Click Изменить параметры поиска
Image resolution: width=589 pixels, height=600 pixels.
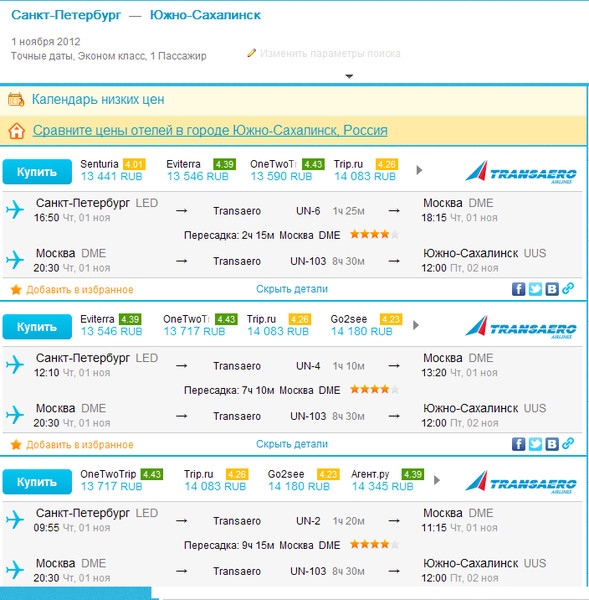330,53
